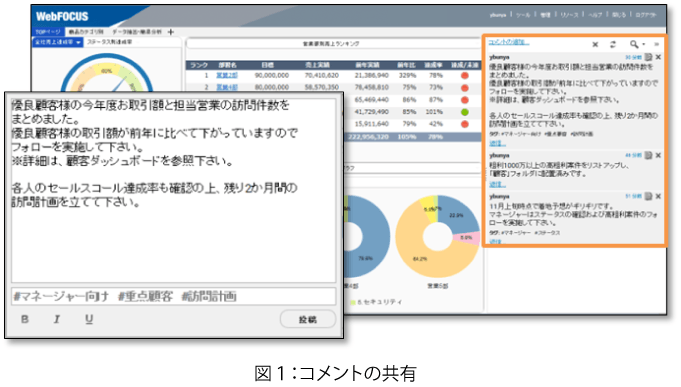Switch to the データ抽出・簡易分析 tab

point(136,32)
